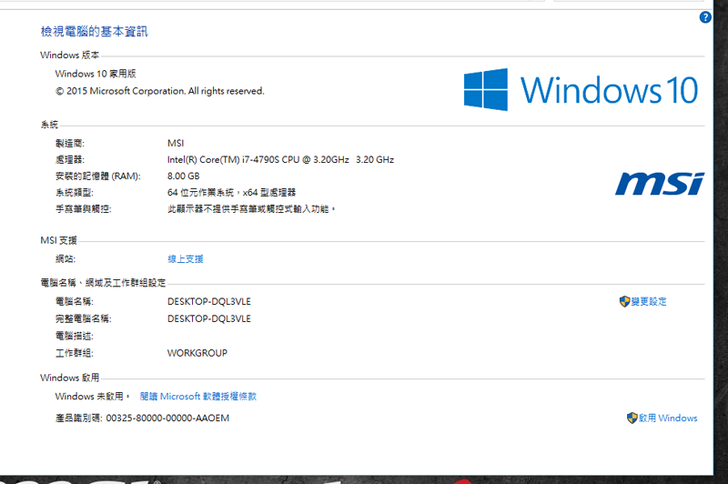This screenshot has width=728, height=484.
Task: Select the 電腦名稱、網域及工作群組設定 section heading
Action: click(103, 282)
